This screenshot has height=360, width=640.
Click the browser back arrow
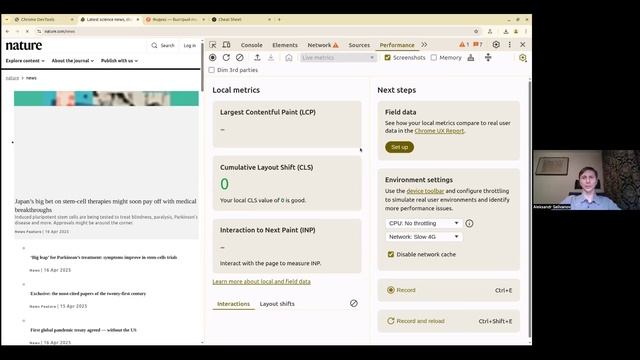click(7, 31)
